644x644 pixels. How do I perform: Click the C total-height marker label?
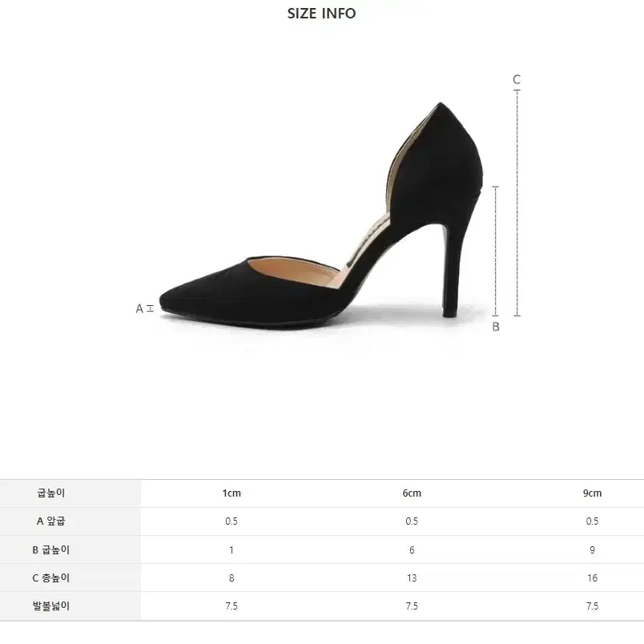[x=517, y=79]
